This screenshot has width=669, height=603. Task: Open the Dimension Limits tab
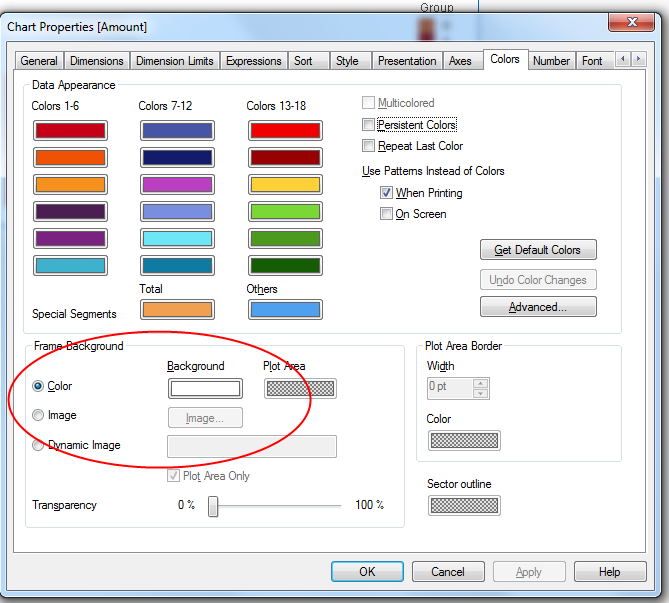pyautogui.click(x=175, y=61)
